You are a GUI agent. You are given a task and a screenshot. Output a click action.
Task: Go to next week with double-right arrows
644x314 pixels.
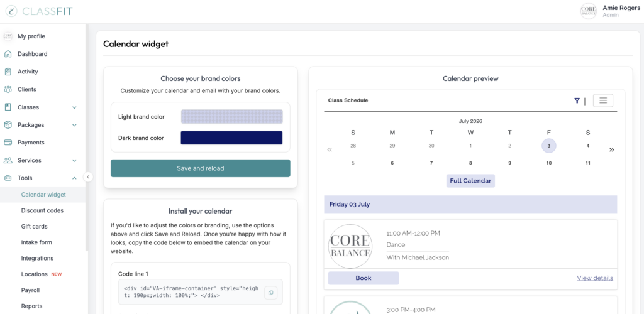[611, 149]
